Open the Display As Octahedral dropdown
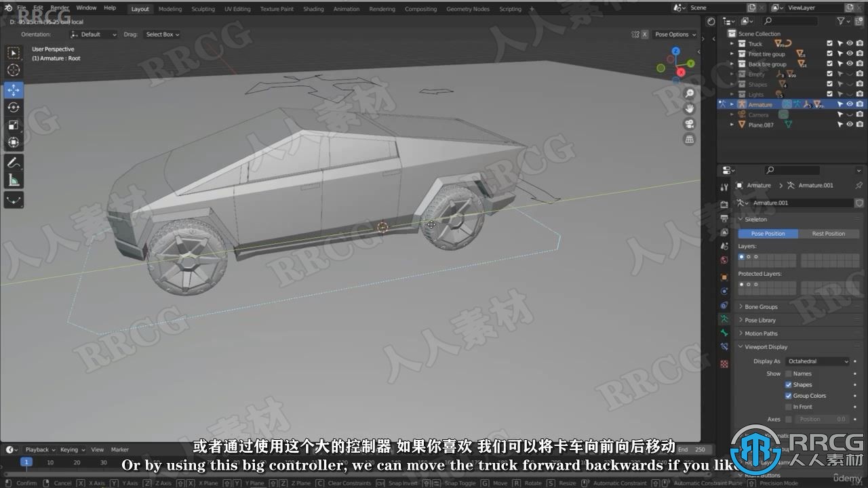 point(817,361)
